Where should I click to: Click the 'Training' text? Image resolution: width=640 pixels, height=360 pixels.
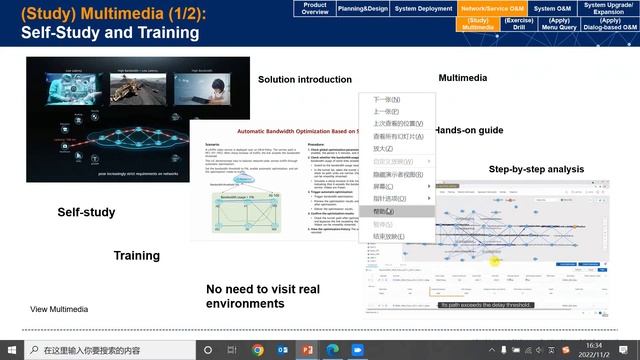pos(137,256)
